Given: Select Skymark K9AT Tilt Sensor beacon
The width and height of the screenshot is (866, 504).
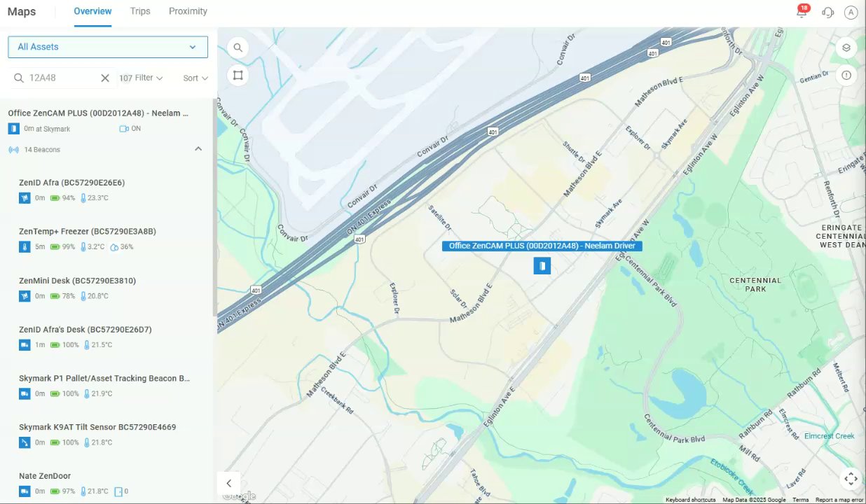Looking at the screenshot, I should [x=97, y=427].
